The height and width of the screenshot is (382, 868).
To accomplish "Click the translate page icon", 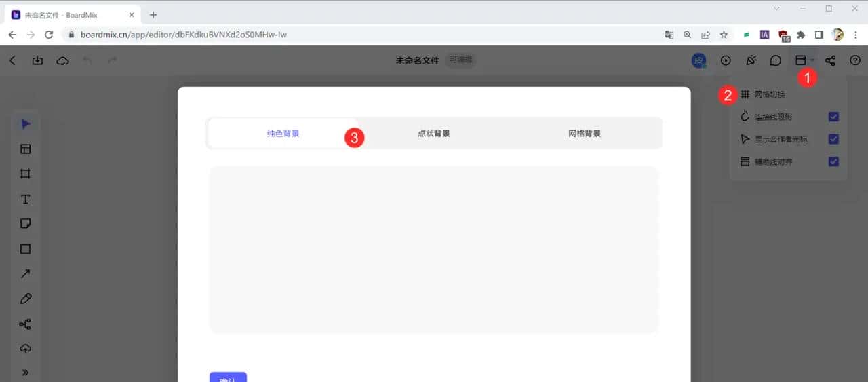I will coord(669,34).
